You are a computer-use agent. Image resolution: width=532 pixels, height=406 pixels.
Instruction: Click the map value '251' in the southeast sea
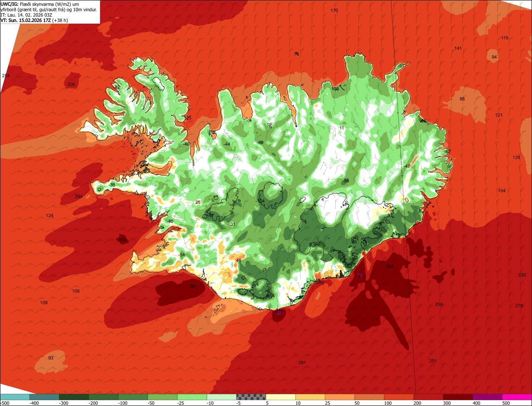[433, 361]
